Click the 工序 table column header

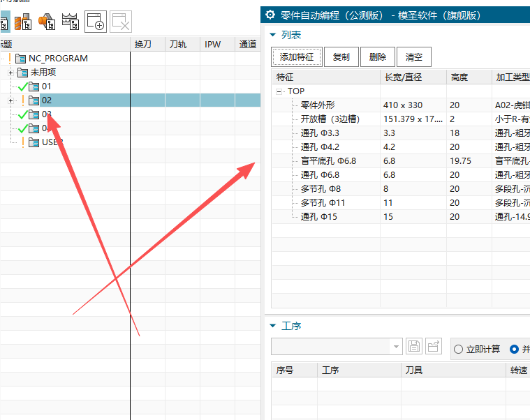(360, 370)
